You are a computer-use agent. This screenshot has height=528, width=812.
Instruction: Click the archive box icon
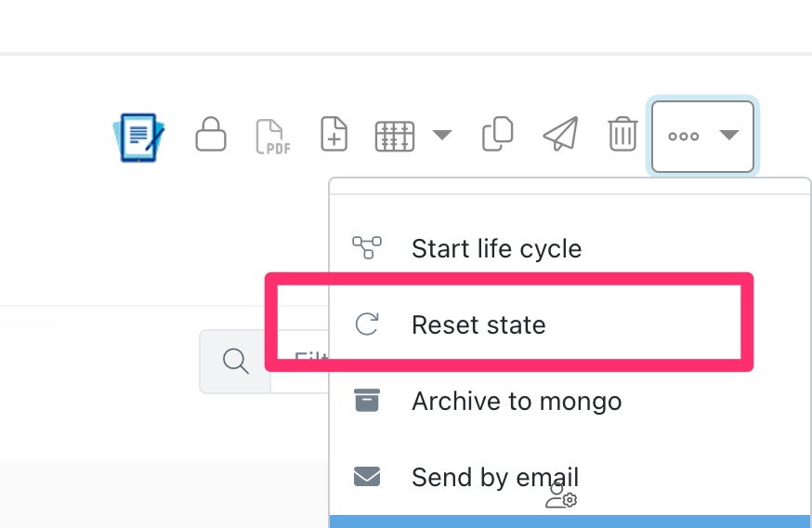click(367, 402)
